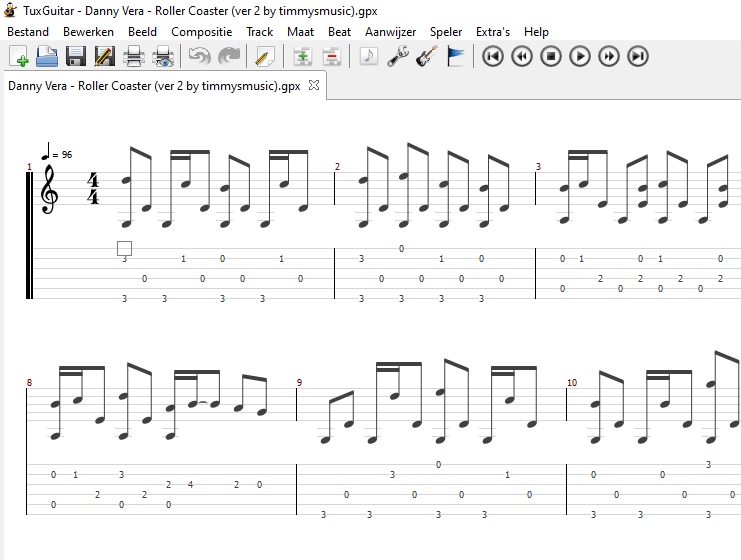This screenshot has width=741, height=560.
Task: Open the Track menu
Action: 259,32
